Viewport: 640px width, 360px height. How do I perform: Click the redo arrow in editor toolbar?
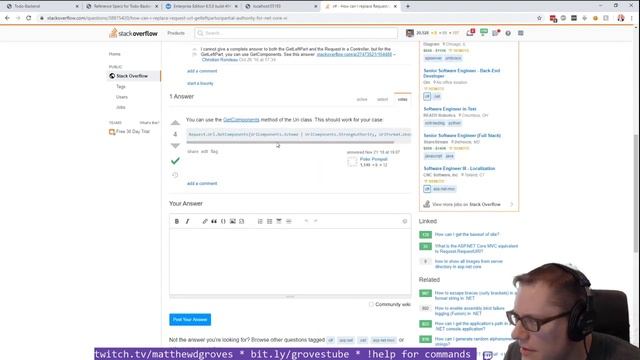tap(316, 221)
